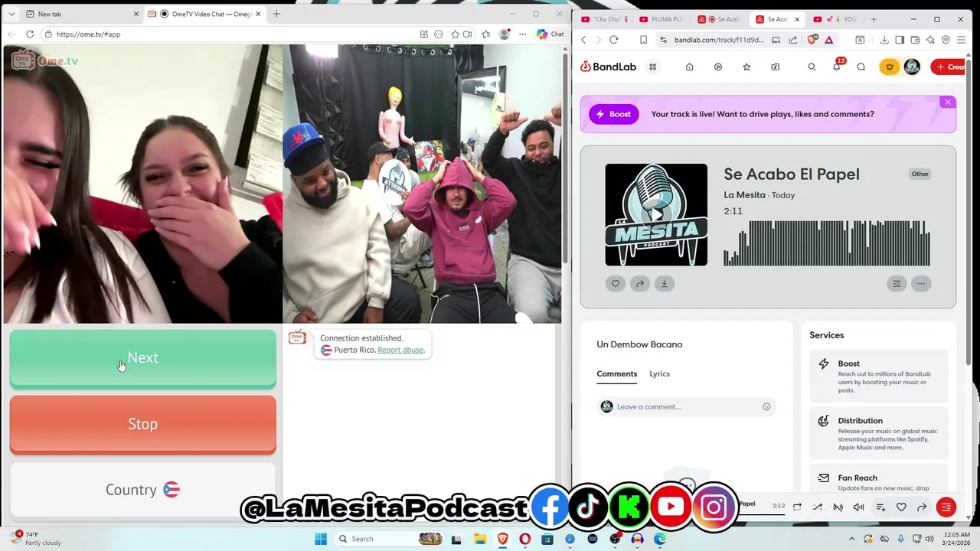Open BandLab chat messages icon
This screenshot has height=551, width=980.
tap(861, 67)
